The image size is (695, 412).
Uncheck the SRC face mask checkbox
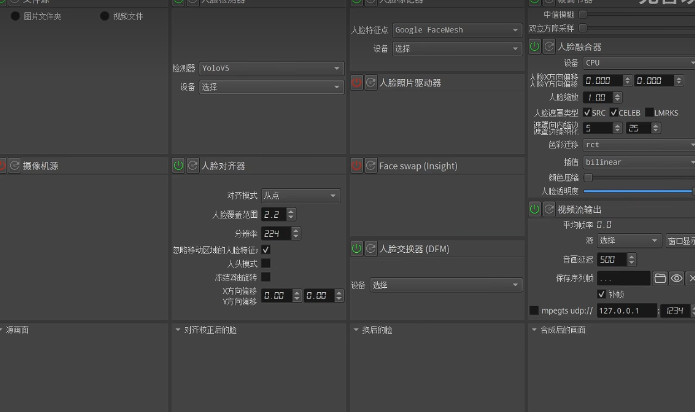point(588,112)
